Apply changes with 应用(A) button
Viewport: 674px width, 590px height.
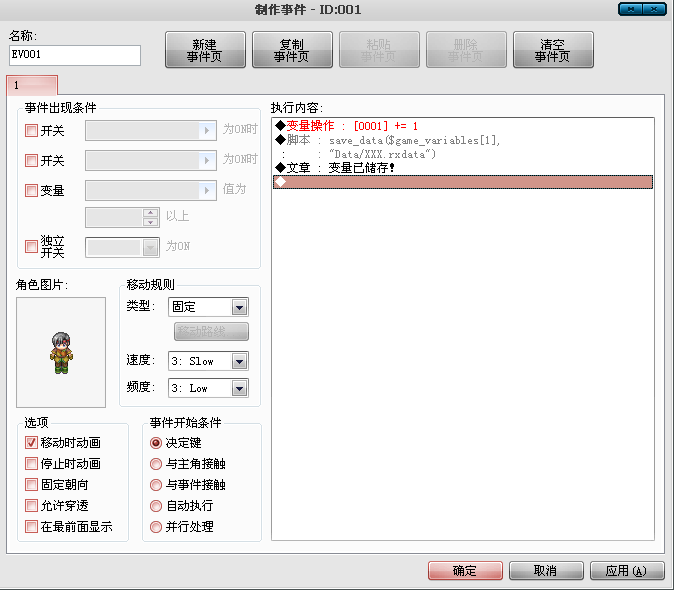tap(627, 571)
